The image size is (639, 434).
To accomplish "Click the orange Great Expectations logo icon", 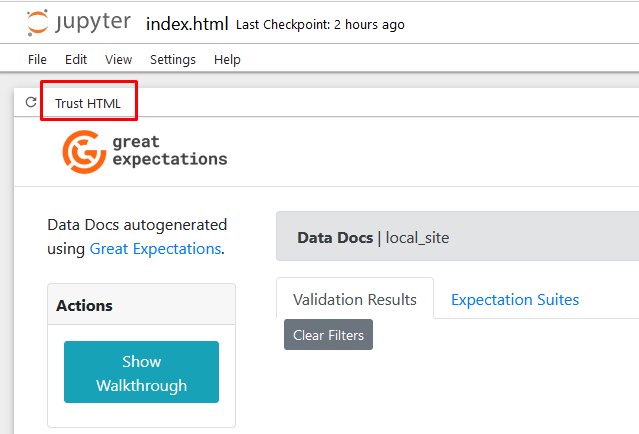I will [x=84, y=151].
